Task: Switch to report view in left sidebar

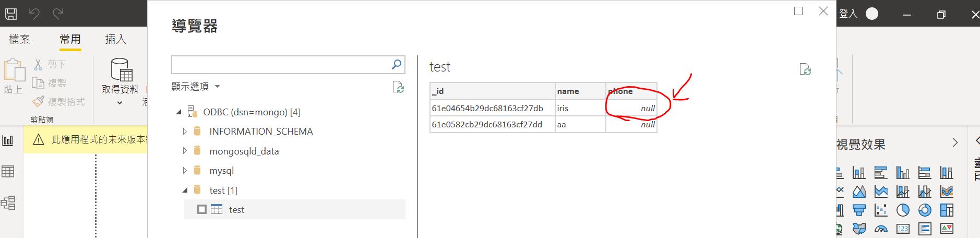Action: [8, 140]
